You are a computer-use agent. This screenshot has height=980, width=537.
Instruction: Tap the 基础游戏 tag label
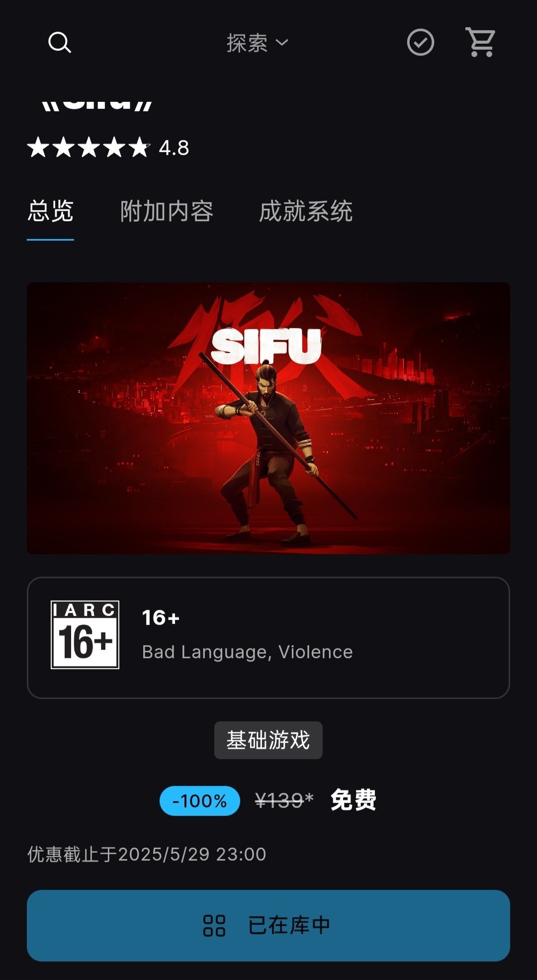[268, 740]
